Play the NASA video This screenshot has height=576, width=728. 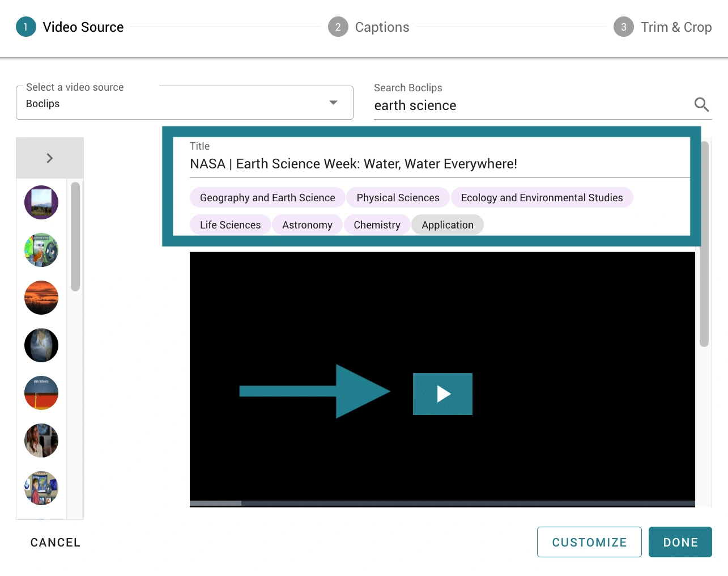pos(442,394)
